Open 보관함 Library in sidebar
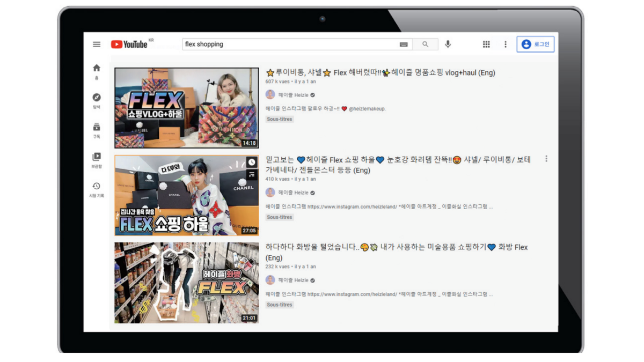Image resolution: width=644 pixels, height=362 pixels. pos(97,160)
